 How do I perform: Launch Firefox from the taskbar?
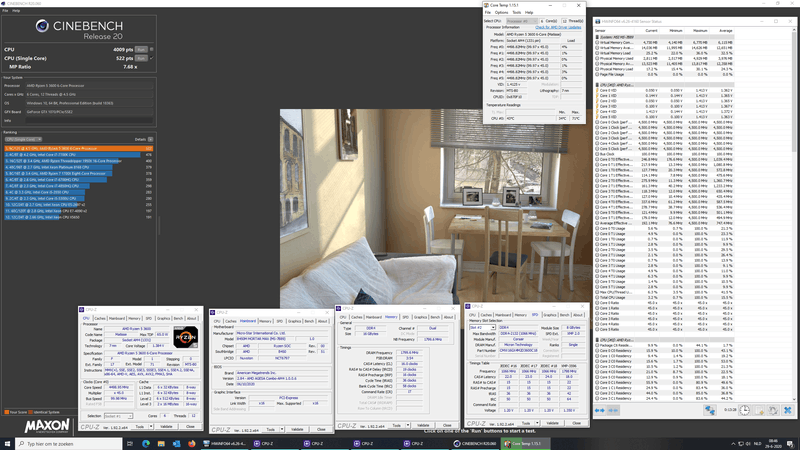coord(192,444)
